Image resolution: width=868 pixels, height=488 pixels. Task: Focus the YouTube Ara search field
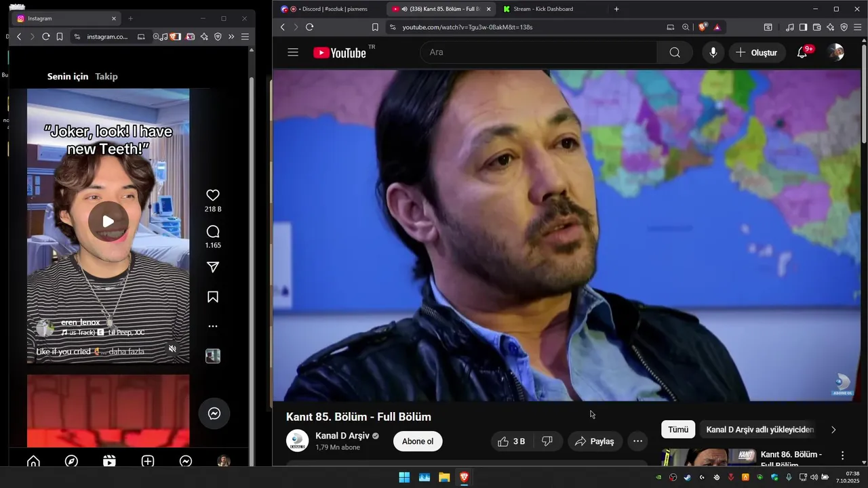[538, 52]
